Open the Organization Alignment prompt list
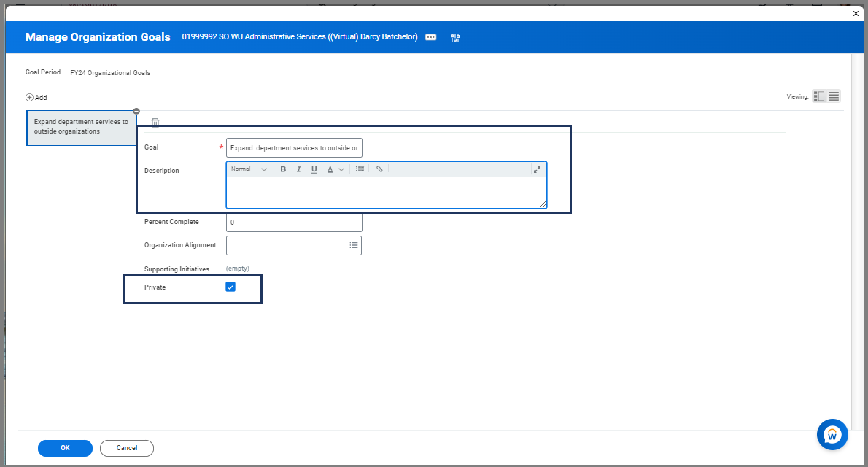 point(354,246)
